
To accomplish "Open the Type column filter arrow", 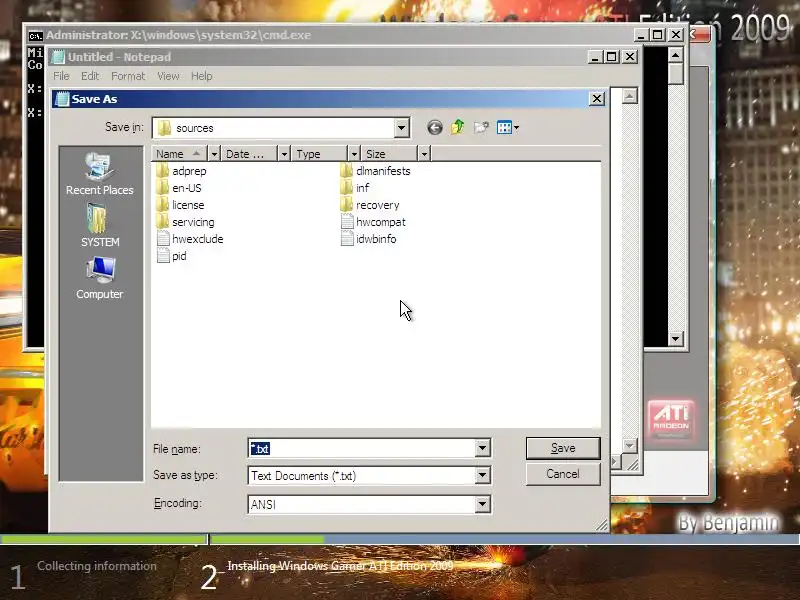I will (354, 154).
